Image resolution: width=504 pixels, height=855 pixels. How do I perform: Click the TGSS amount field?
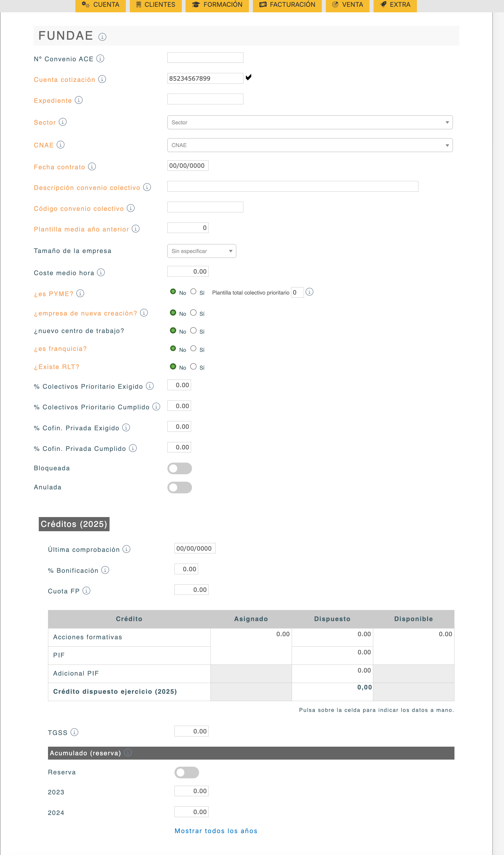192,731
